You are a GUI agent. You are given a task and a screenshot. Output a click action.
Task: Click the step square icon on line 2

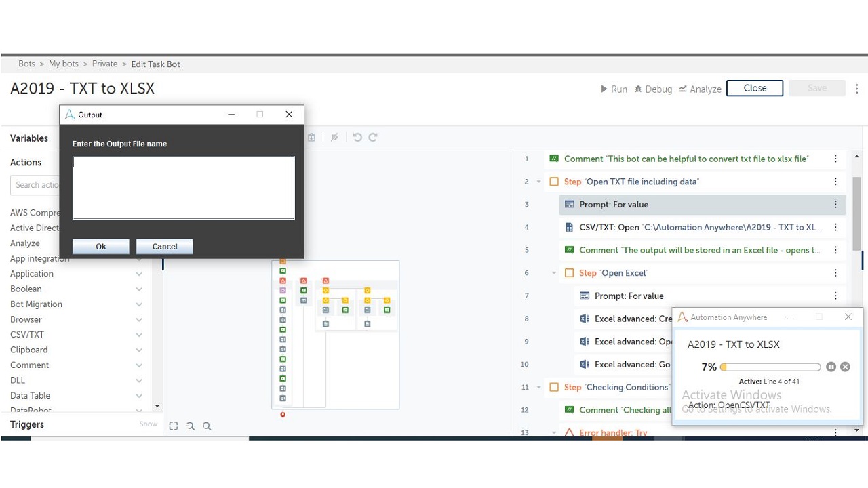pos(554,182)
